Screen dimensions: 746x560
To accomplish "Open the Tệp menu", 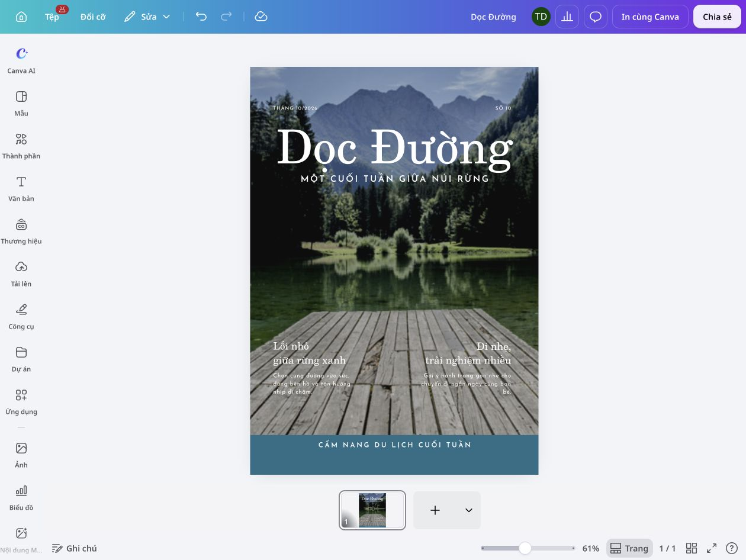I will [52, 17].
